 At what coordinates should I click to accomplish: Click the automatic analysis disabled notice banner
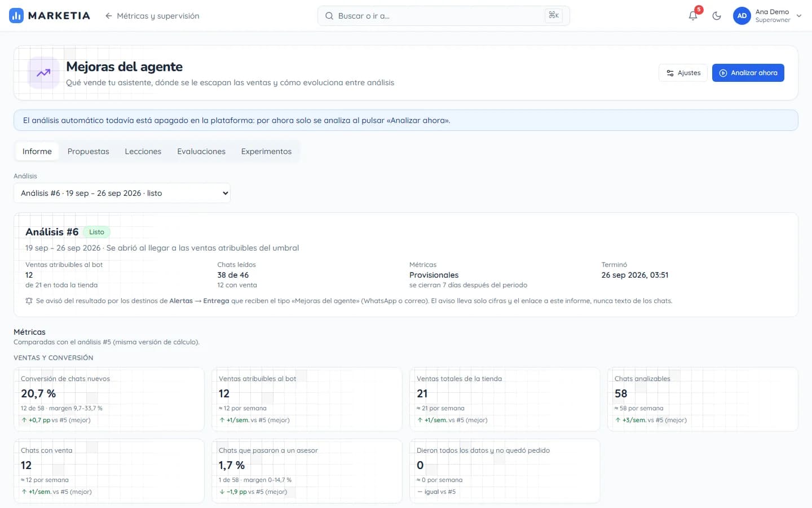click(406, 120)
